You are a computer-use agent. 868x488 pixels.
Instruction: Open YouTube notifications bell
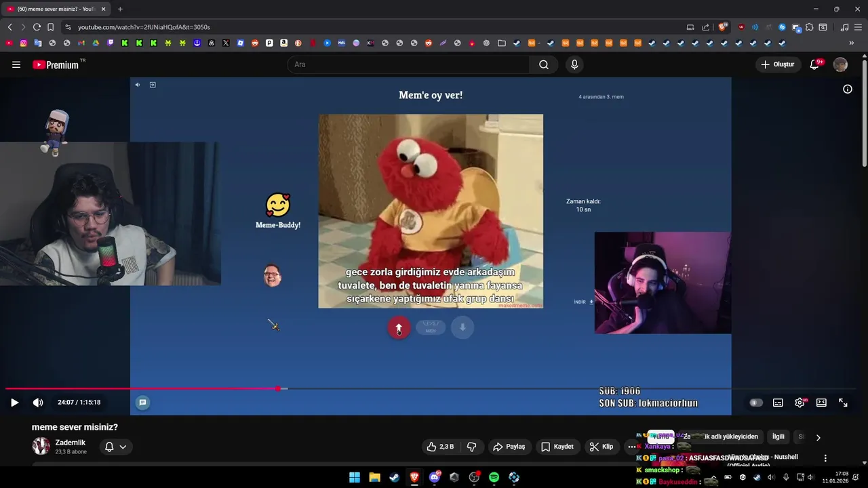(815, 64)
